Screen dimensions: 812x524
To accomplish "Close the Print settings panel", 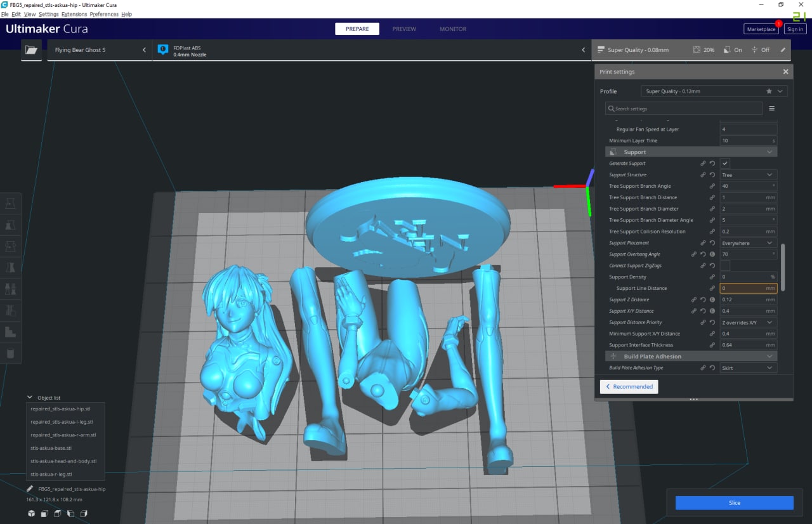I will 785,72.
